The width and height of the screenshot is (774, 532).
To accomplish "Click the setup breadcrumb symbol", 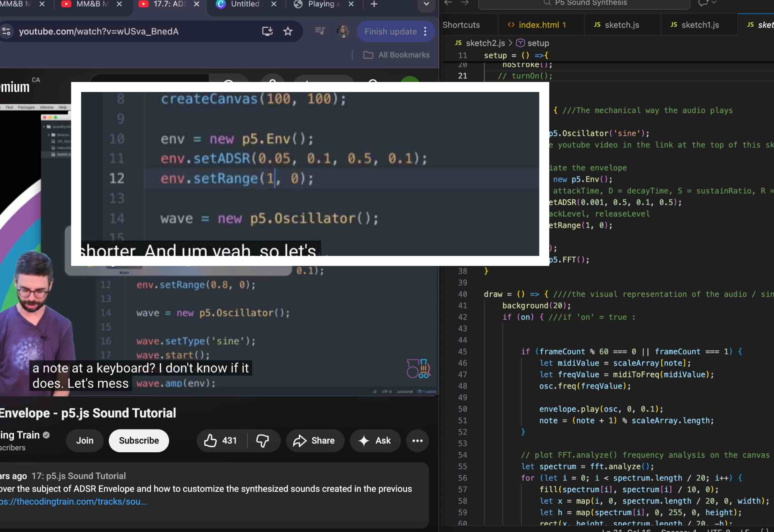I will [x=533, y=43].
